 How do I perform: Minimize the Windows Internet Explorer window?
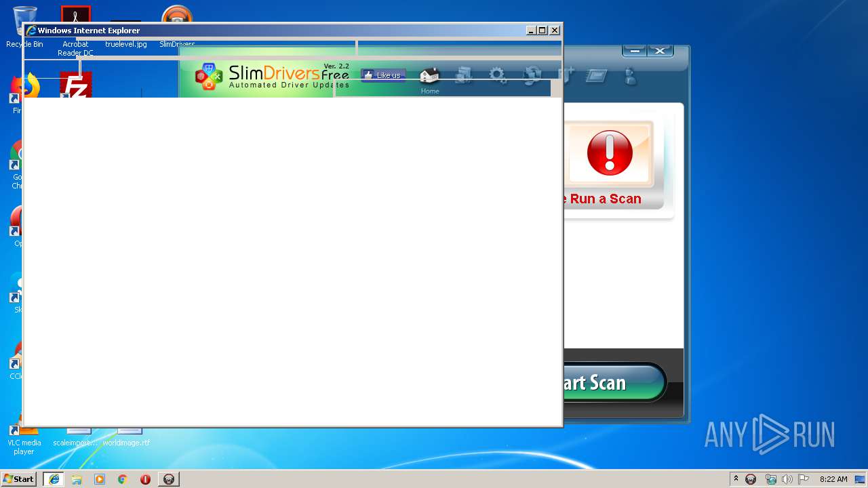point(531,30)
